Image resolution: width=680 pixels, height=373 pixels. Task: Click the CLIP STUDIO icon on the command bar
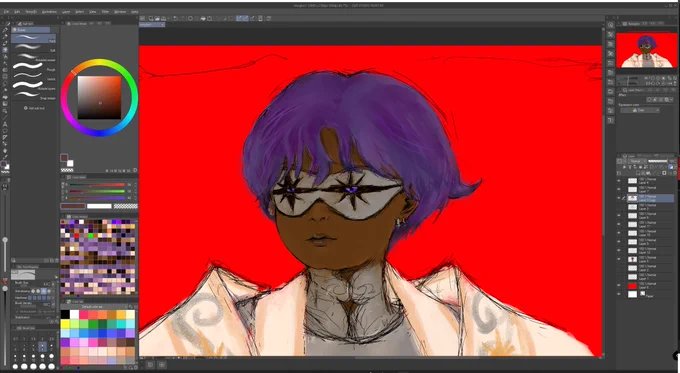tap(142, 19)
